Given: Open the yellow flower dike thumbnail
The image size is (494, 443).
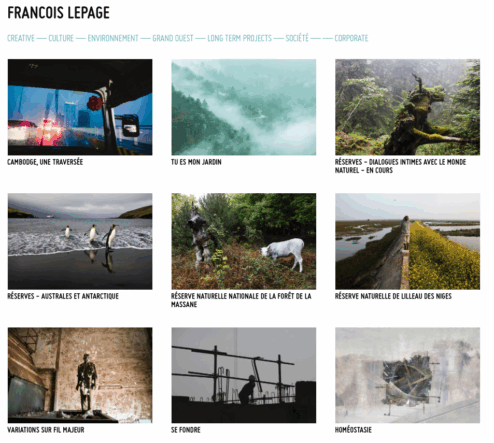Looking at the screenshot, I should [x=408, y=241].
